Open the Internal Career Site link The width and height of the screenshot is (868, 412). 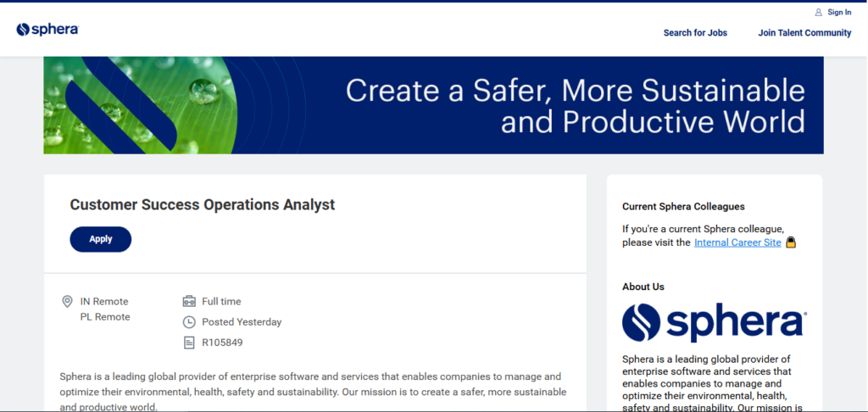click(x=737, y=242)
